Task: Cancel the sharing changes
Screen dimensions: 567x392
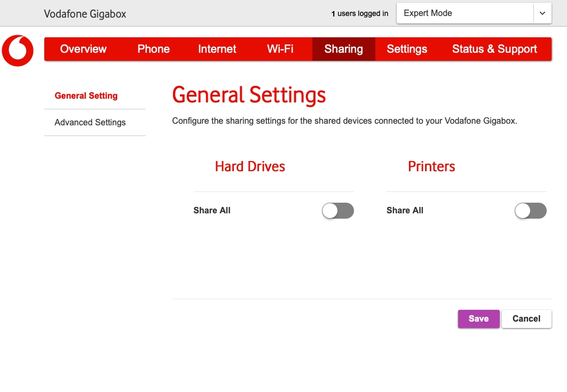Action: [x=526, y=318]
